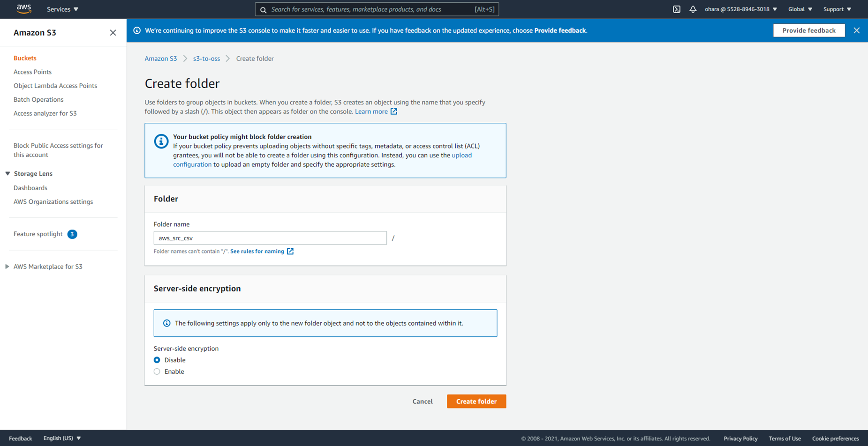The width and height of the screenshot is (868, 446).
Task: Open Batch Operations in sidebar
Action: (38, 100)
